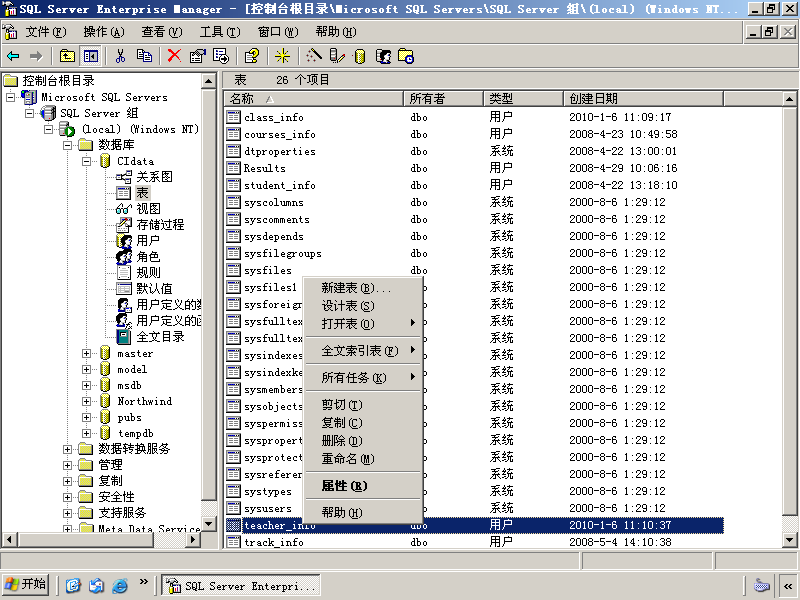The height and width of the screenshot is (600, 800).
Task: Select the 规则 rules node
Action: [148, 272]
